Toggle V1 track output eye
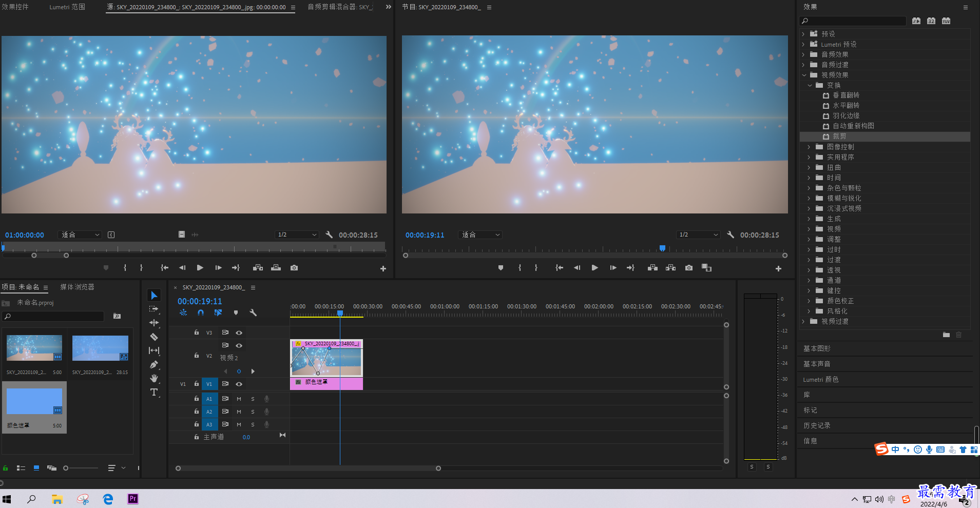 [239, 384]
